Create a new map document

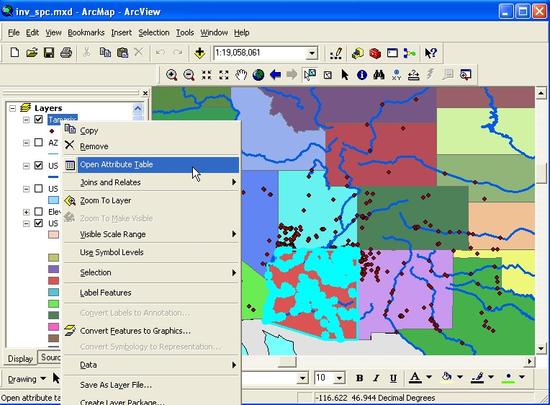click(x=14, y=53)
